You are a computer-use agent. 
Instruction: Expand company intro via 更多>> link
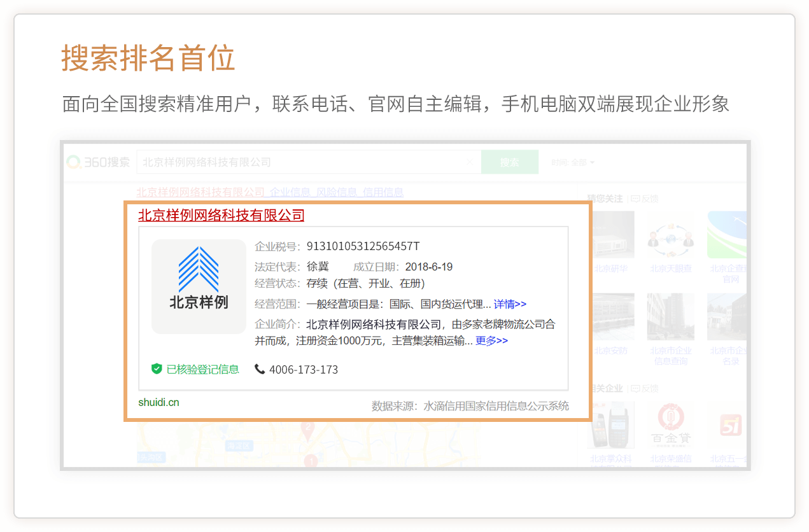coord(491,340)
